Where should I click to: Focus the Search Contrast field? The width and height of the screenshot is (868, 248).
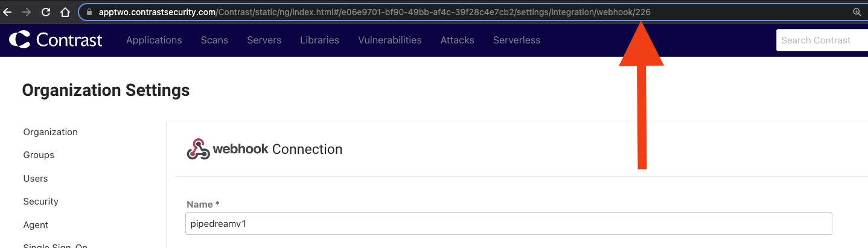click(x=821, y=40)
